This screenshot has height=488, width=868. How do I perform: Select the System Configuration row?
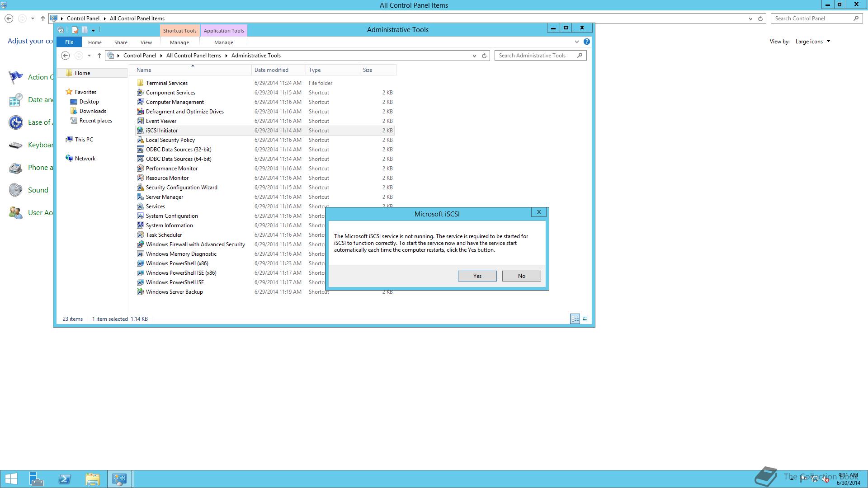[265, 216]
